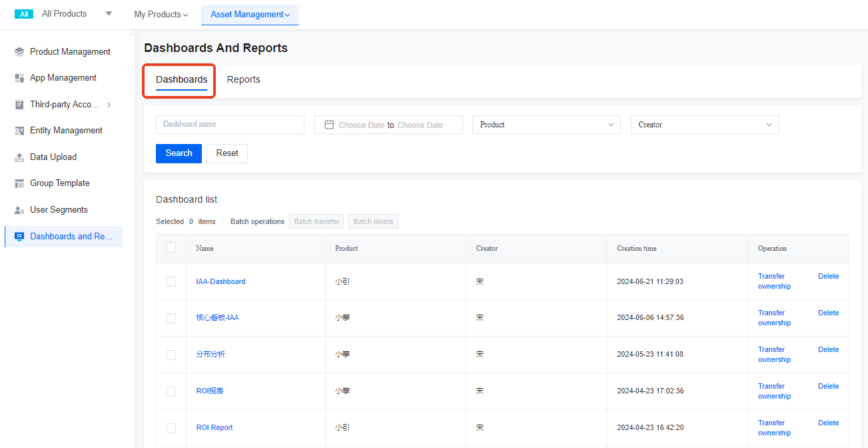The height and width of the screenshot is (448, 868).
Task: Open the Asset Management dropdown
Action: pyautogui.click(x=250, y=15)
